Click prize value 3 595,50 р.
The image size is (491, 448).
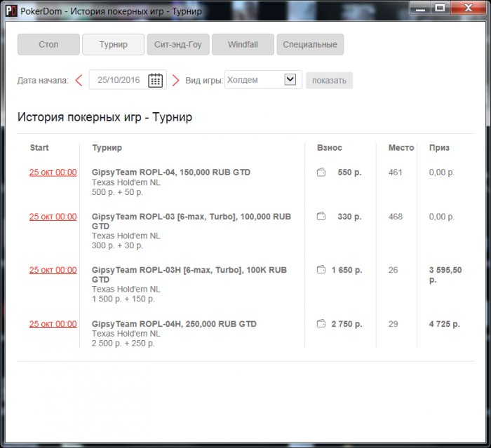click(445, 275)
